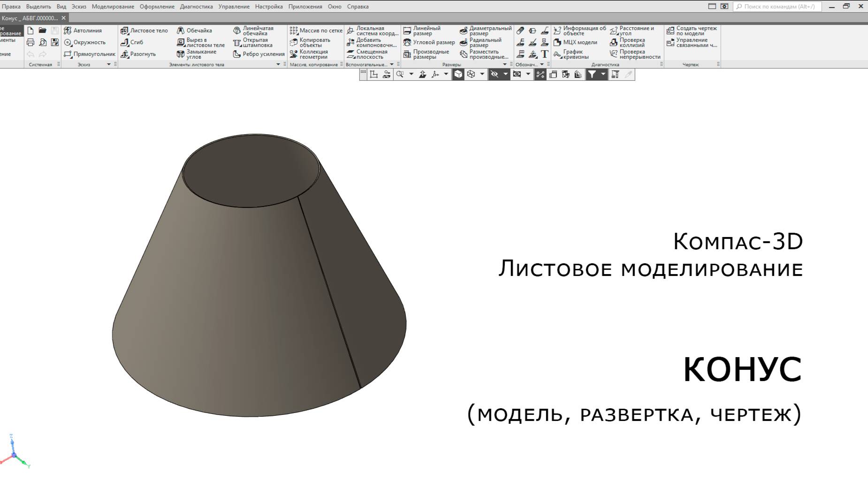Open a file using the folder icon
Image resolution: width=868 pixels, height=488 pixels.
[43, 30]
